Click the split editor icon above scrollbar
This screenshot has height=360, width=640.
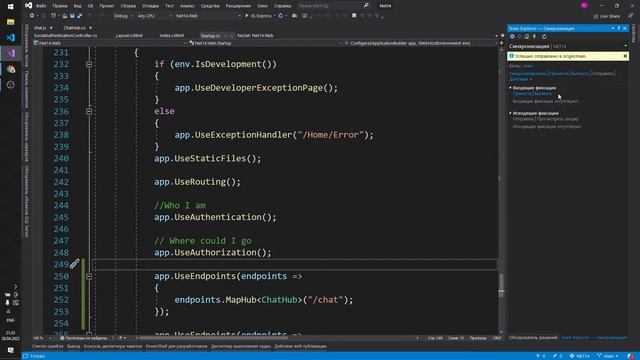tap(502, 43)
